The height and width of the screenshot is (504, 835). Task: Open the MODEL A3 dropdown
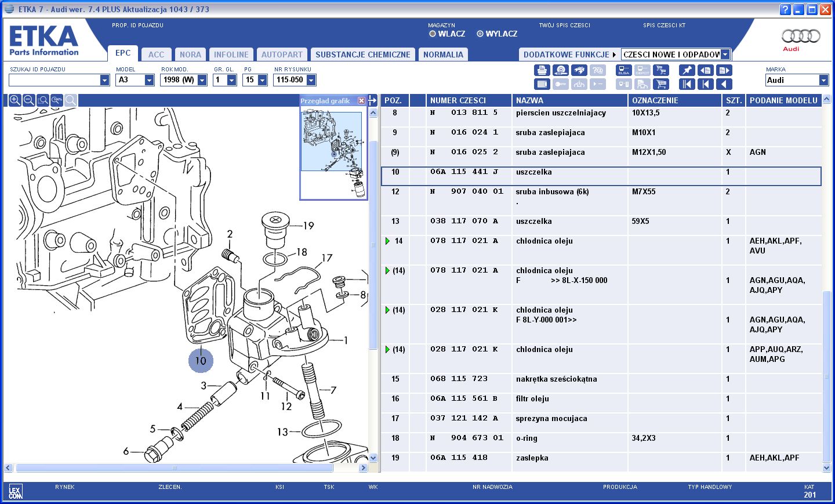pos(149,80)
